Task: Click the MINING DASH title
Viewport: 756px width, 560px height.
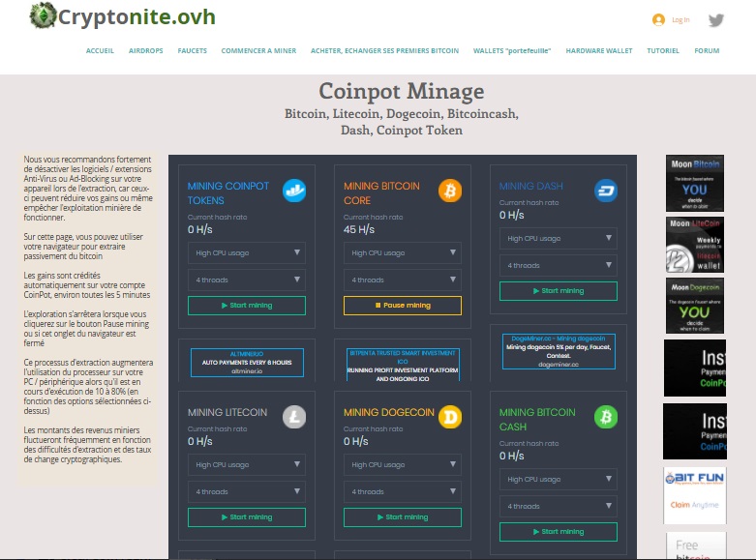Action: click(x=530, y=186)
